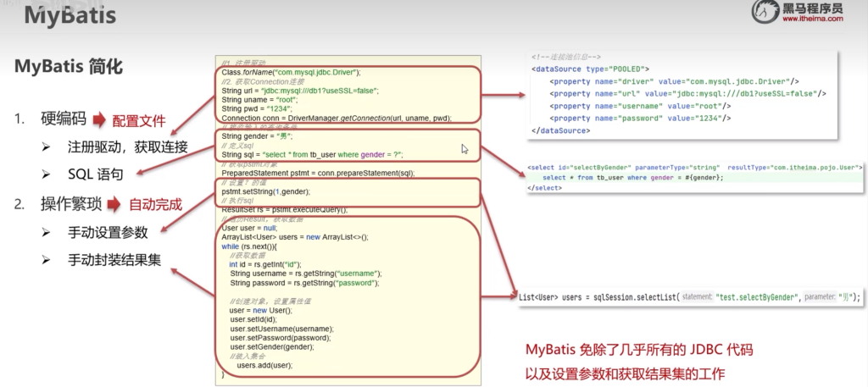Click "test.selectByGender" statement string
The height and width of the screenshot is (387, 868).
(759, 297)
